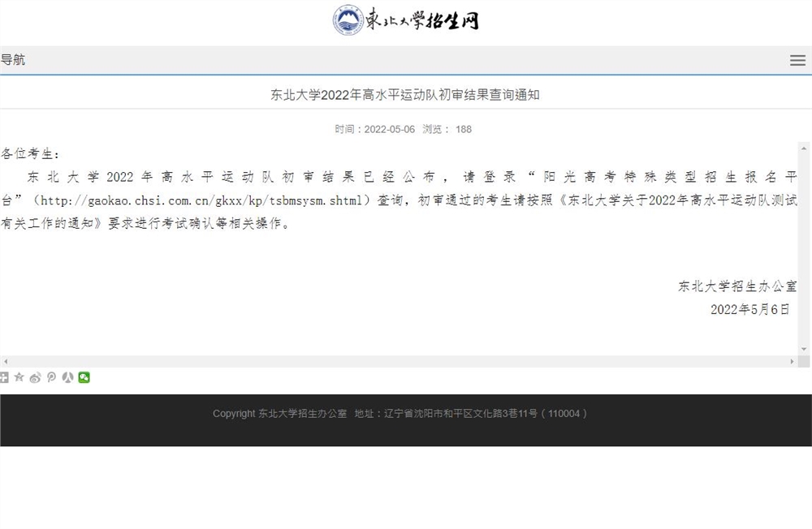Click the signature 东北大学招生办公室 in article
Screen dimensions: 812x529
point(737,286)
